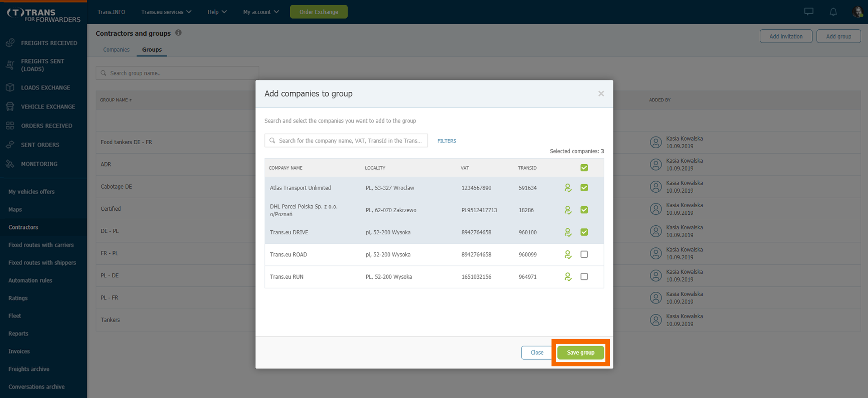Expand My account dropdown

(x=261, y=12)
